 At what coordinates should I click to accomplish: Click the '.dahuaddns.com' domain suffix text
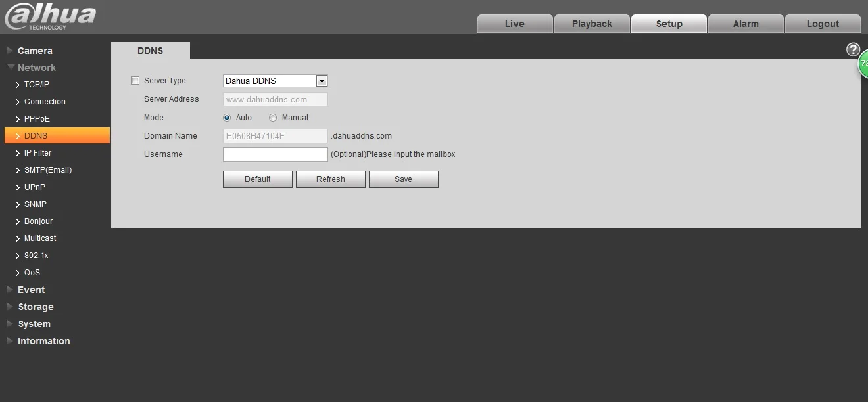(x=362, y=136)
